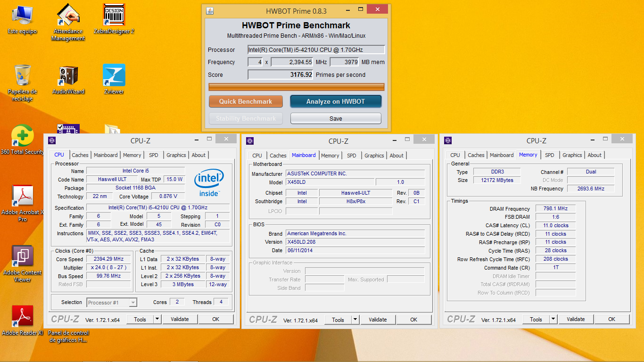Viewport: 644px width, 362px height.
Task: Expand Tools arrow in middle CPU-Z window
Action: (355, 320)
